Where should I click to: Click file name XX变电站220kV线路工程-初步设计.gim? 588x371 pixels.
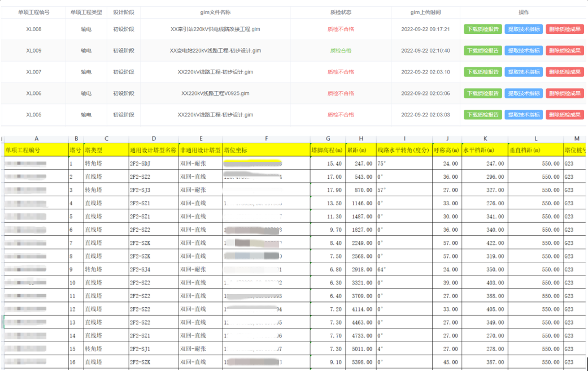(215, 51)
